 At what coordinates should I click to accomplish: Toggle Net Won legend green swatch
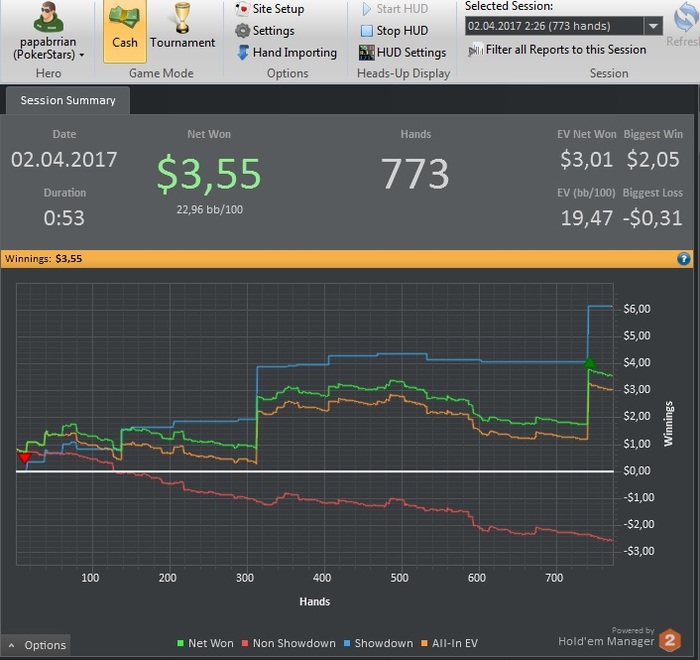pos(180,643)
